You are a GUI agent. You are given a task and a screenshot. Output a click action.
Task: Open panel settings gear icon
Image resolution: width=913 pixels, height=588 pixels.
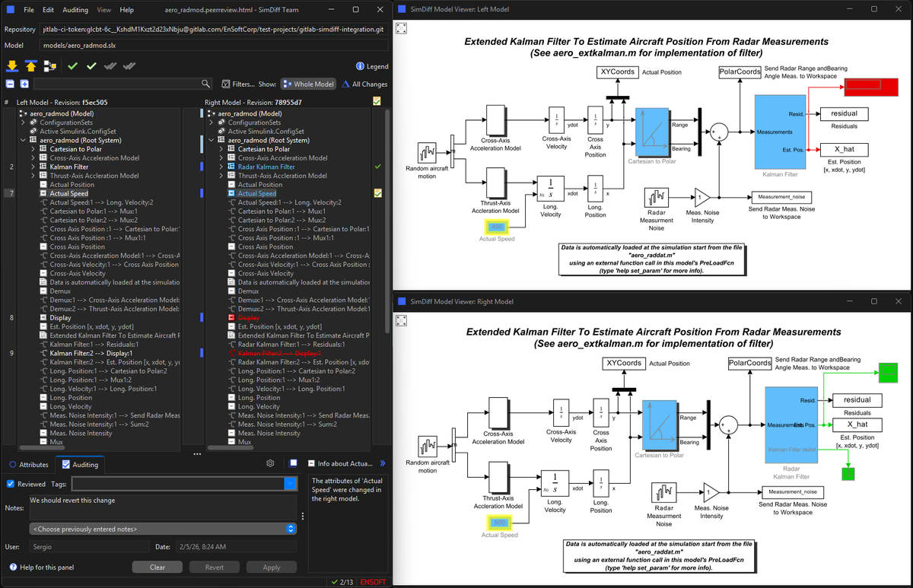click(x=270, y=463)
